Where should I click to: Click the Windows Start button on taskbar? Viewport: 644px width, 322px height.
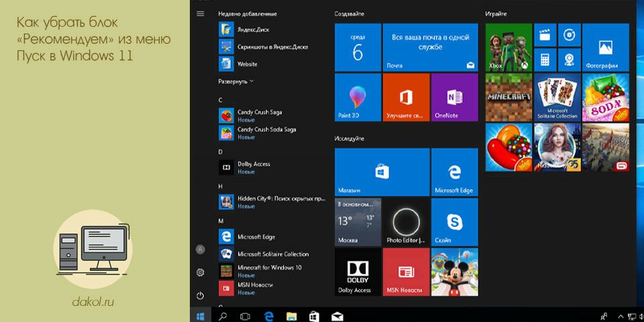coord(201,316)
